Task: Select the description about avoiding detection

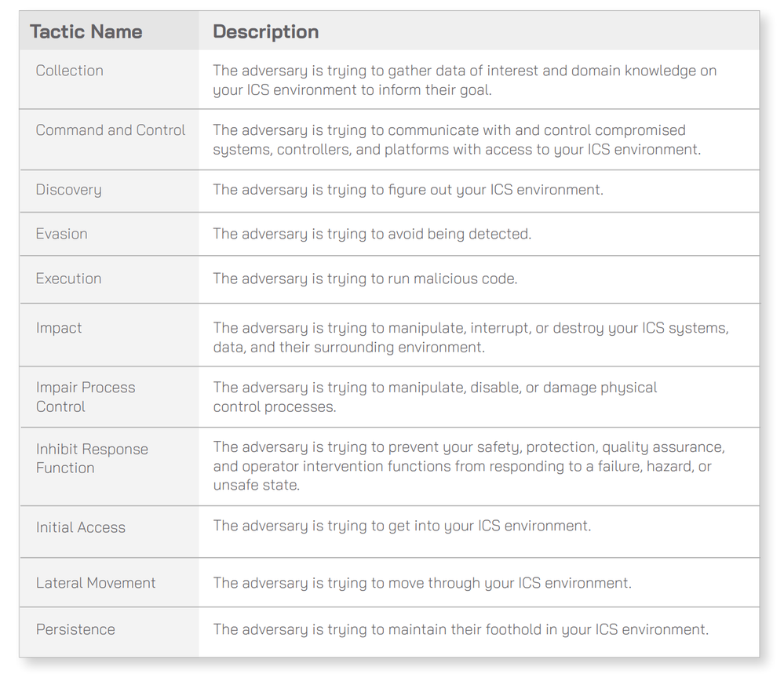Action: pyautogui.click(x=372, y=234)
